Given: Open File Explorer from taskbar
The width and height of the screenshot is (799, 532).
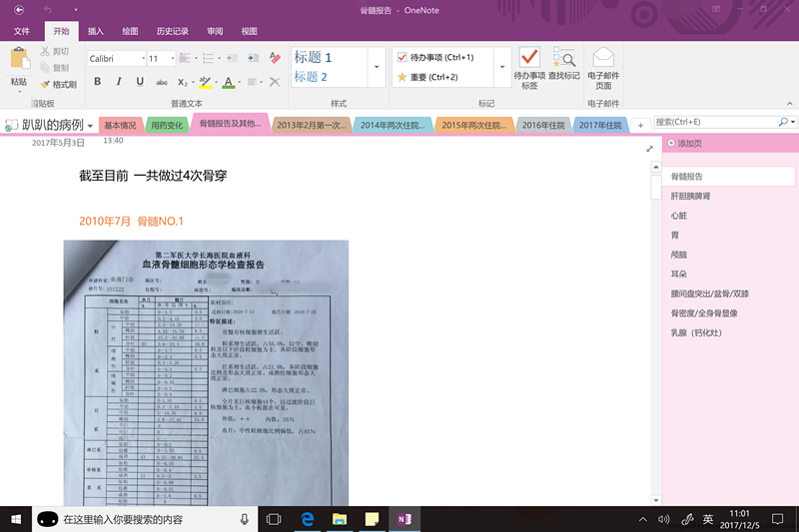Looking at the screenshot, I should tap(340, 519).
